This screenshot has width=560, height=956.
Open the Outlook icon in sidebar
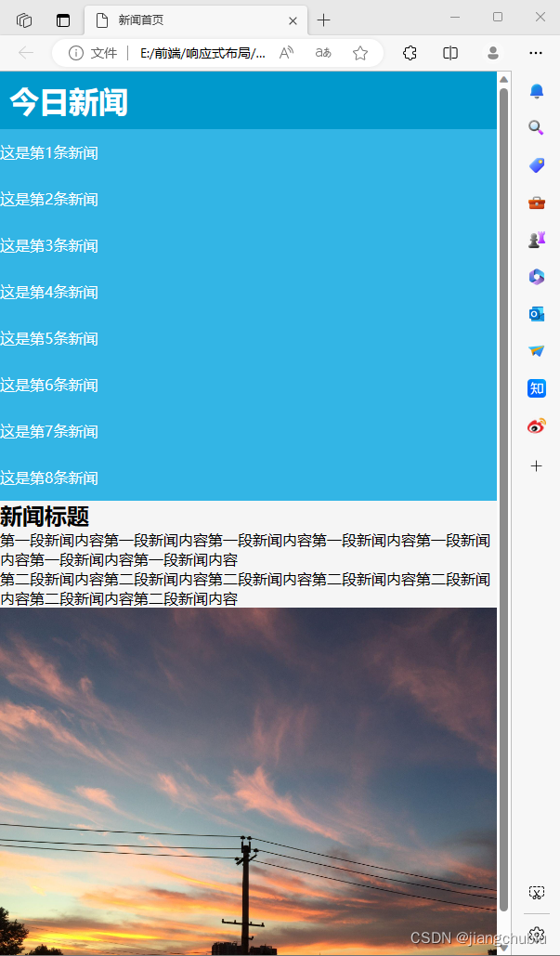click(536, 314)
